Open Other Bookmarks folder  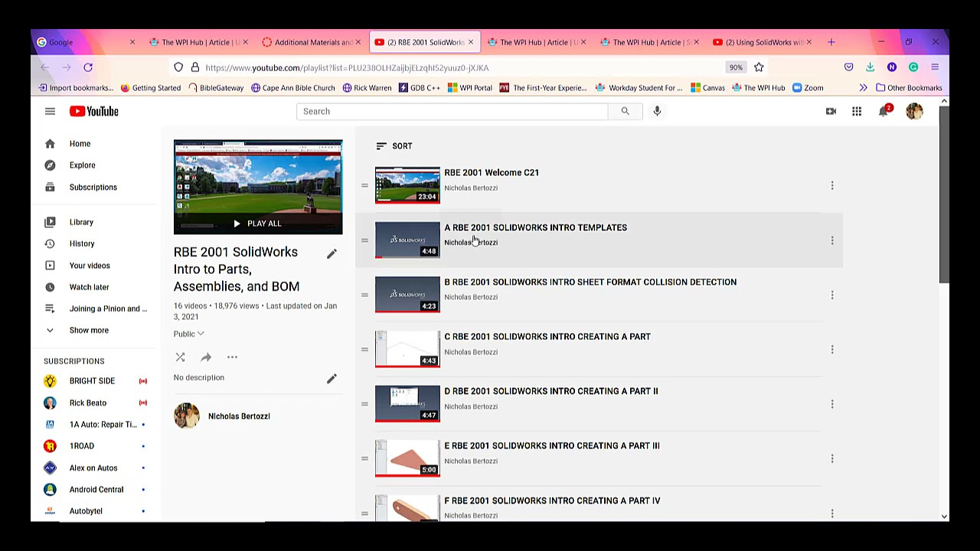[x=909, y=88]
